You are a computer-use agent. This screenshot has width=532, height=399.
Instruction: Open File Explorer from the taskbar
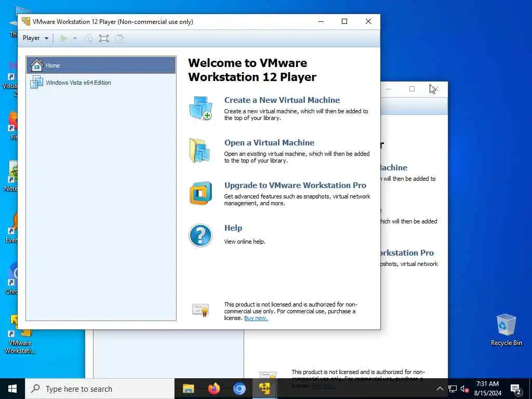tap(188, 389)
